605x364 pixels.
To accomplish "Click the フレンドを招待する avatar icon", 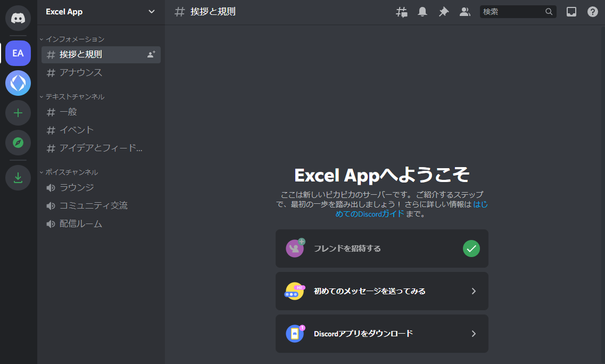I will [295, 248].
